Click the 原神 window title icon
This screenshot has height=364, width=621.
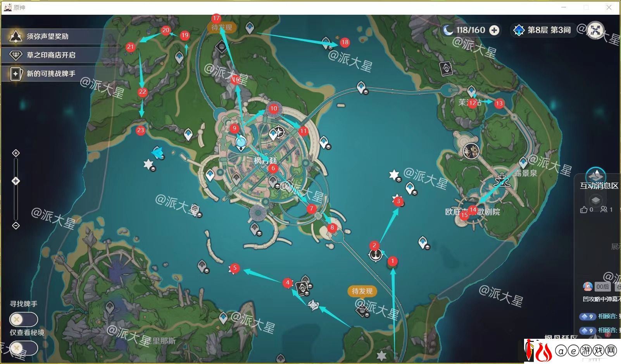click(x=7, y=7)
